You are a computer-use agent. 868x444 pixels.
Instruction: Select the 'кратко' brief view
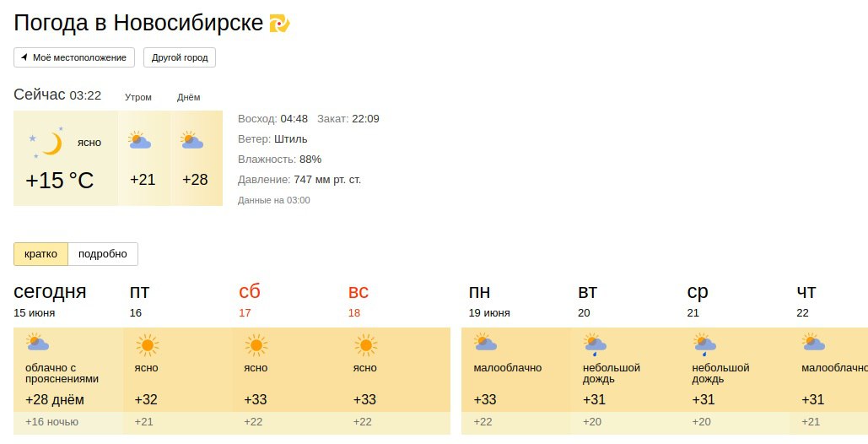tap(41, 254)
